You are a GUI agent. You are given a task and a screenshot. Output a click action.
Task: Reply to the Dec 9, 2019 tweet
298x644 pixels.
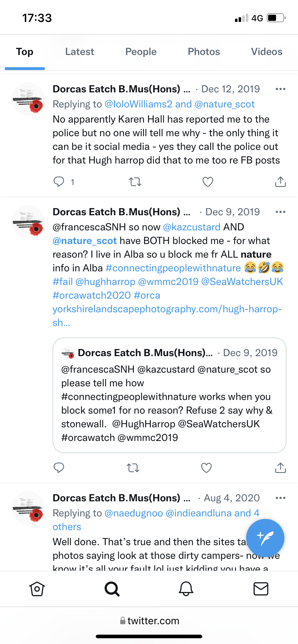(x=59, y=468)
